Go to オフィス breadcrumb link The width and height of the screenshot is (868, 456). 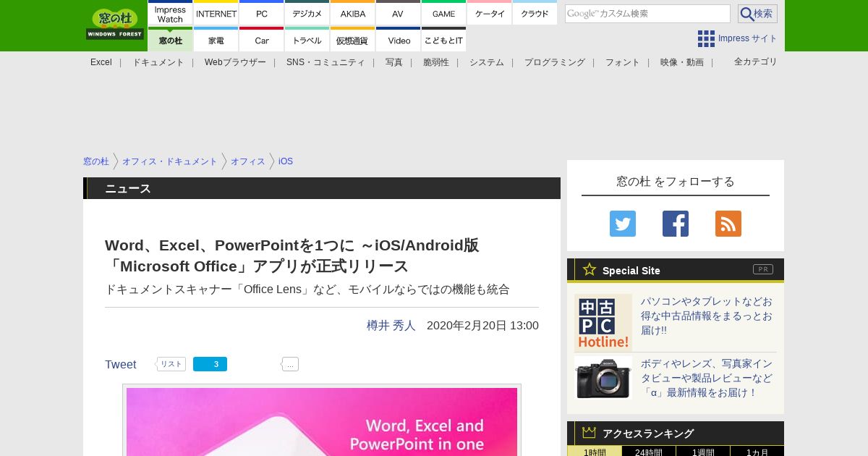point(248,161)
